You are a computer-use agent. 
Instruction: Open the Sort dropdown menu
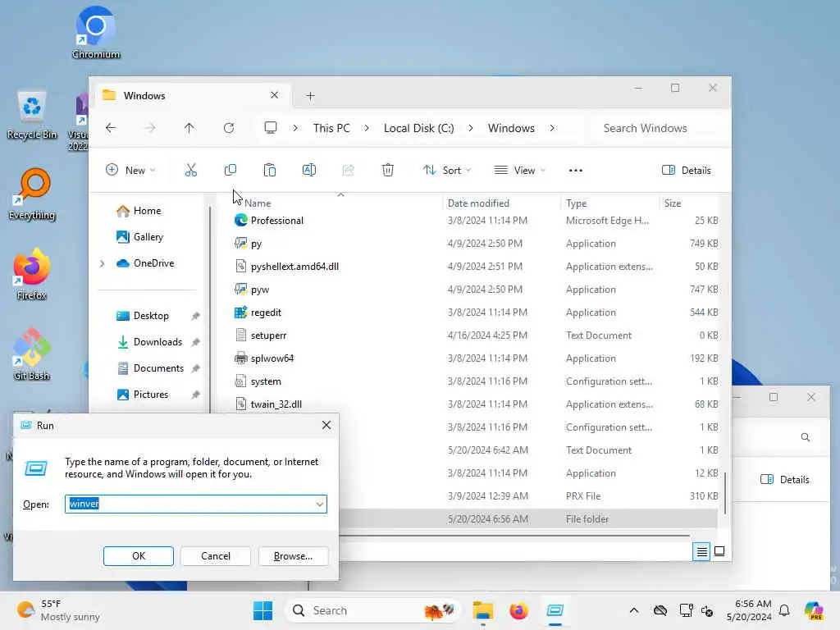[447, 171]
